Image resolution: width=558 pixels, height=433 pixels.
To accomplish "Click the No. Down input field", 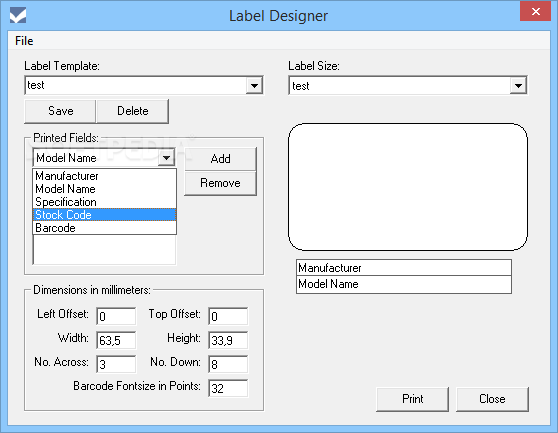I will (x=228, y=364).
